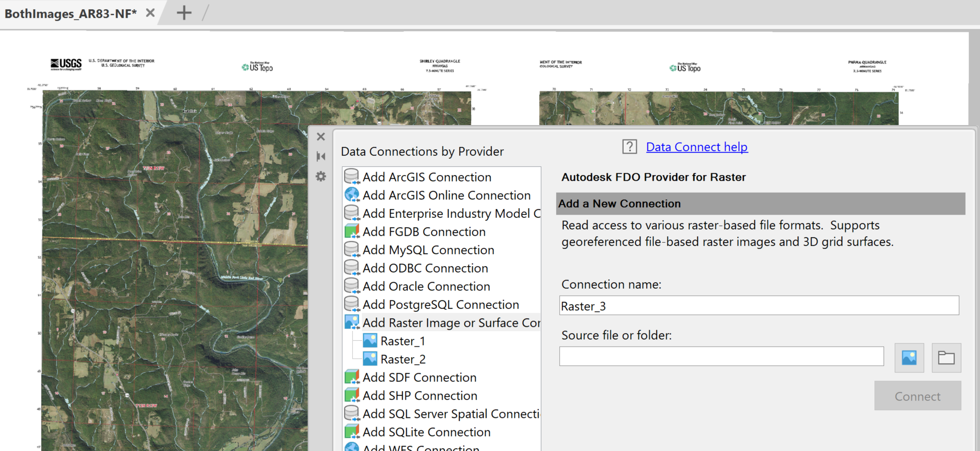Image resolution: width=980 pixels, height=451 pixels.
Task: Click the auto-hide pin icon on the palette
Action: click(321, 156)
